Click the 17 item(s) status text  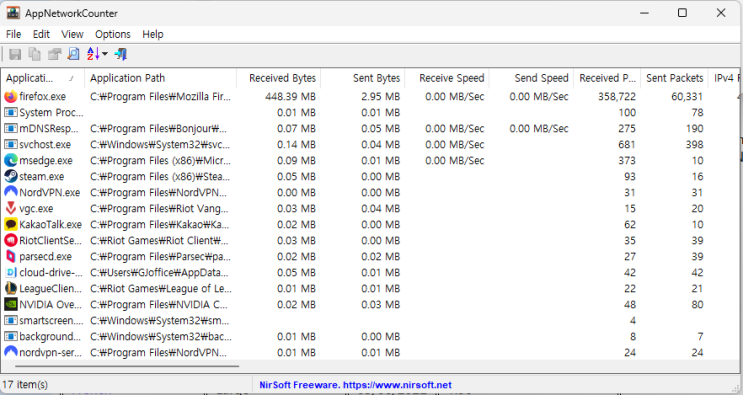pyautogui.click(x=25, y=385)
